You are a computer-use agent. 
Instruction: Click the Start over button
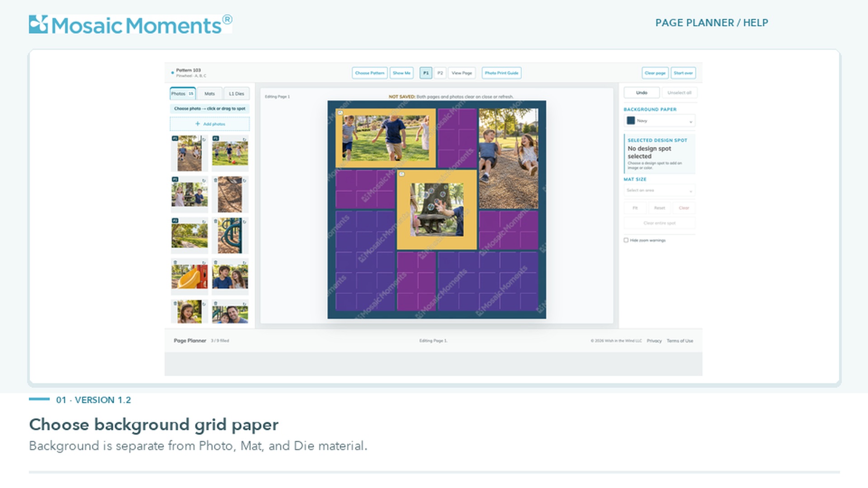683,73
